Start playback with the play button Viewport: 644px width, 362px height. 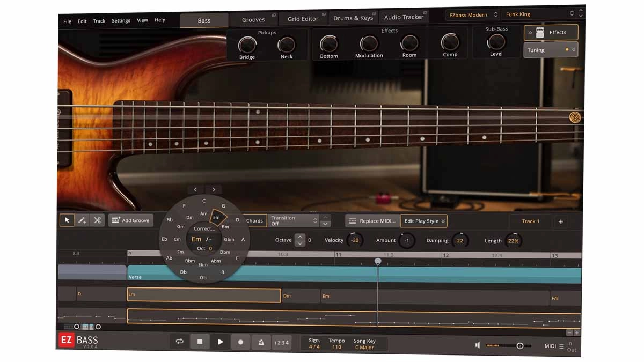pyautogui.click(x=220, y=342)
